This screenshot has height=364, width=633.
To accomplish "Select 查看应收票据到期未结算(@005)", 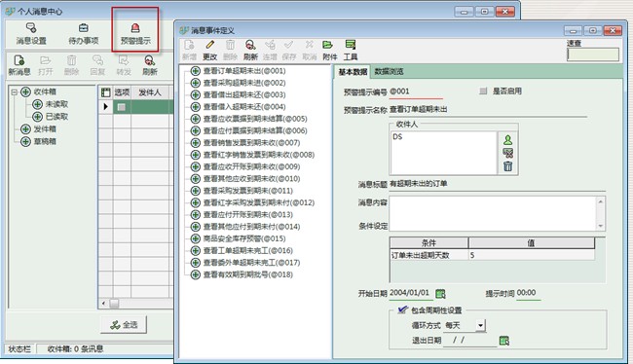I will (255, 119).
